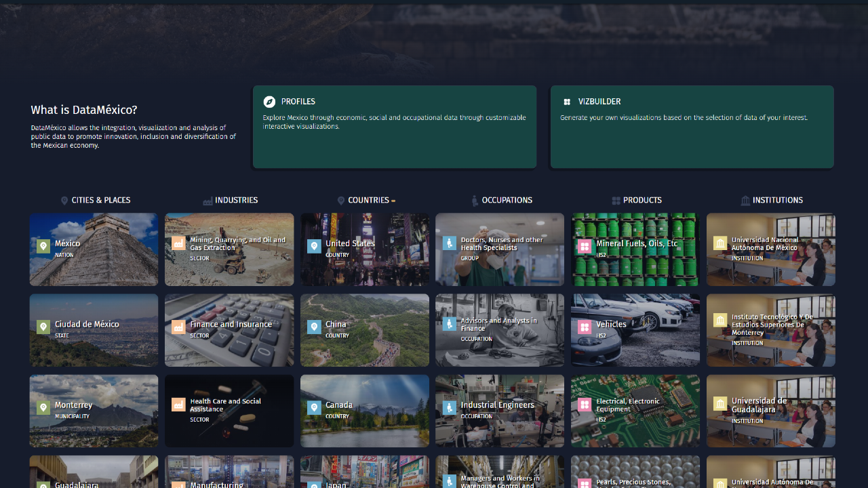Go to Mining, Quarrying, and Oil title

click(238, 243)
